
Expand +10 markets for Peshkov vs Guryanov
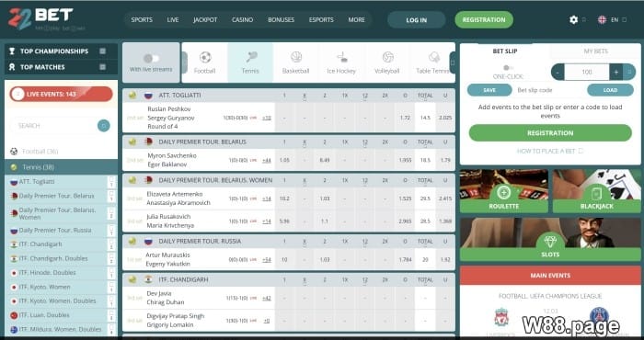267,119
